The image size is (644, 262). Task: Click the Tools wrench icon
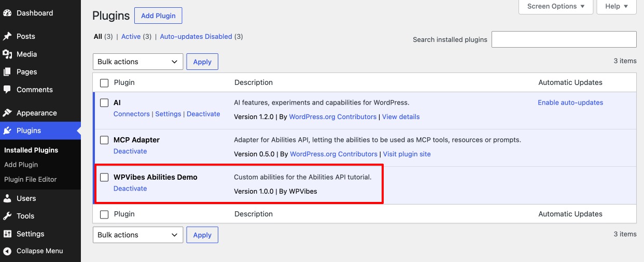(x=7, y=216)
